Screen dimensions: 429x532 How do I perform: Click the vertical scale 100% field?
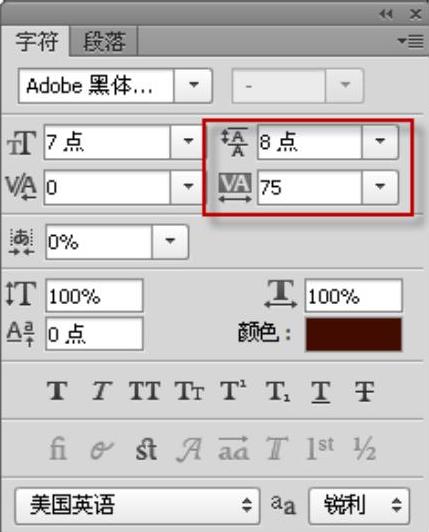coord(94,296)
